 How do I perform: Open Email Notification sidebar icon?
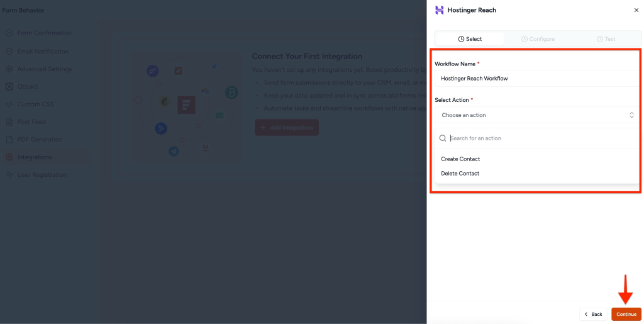(9, 52)
